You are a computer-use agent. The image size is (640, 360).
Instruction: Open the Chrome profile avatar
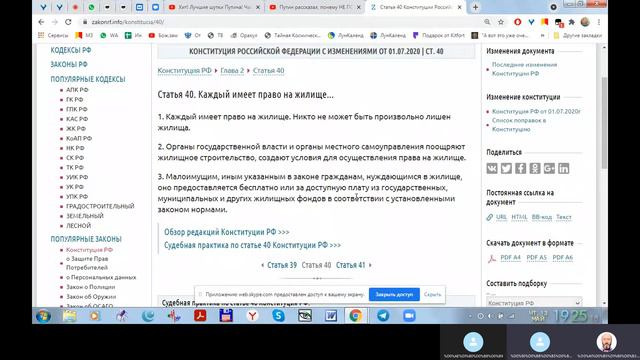click(585, 22)
